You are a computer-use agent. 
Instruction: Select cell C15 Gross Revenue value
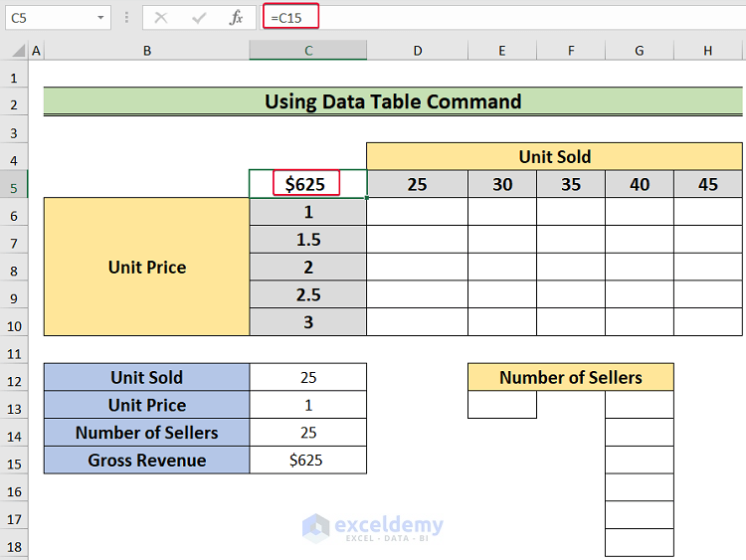[308, 461]
